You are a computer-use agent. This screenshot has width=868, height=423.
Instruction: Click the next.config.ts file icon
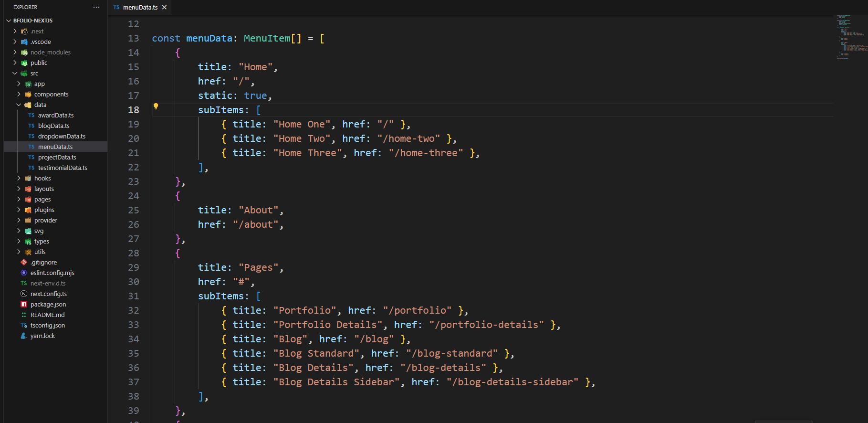click(x=24, y=294)
